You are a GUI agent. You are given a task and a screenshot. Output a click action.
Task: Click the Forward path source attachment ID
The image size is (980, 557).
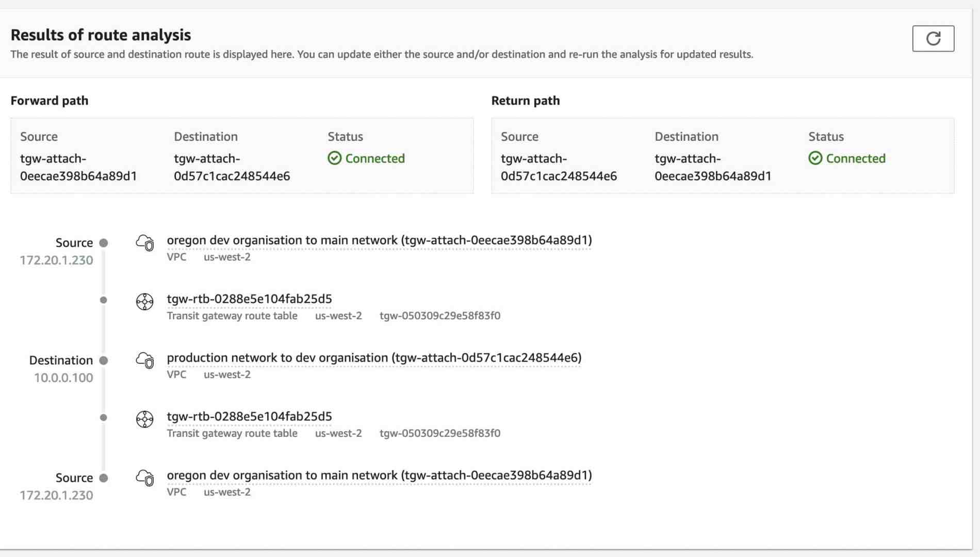[78, 167]
